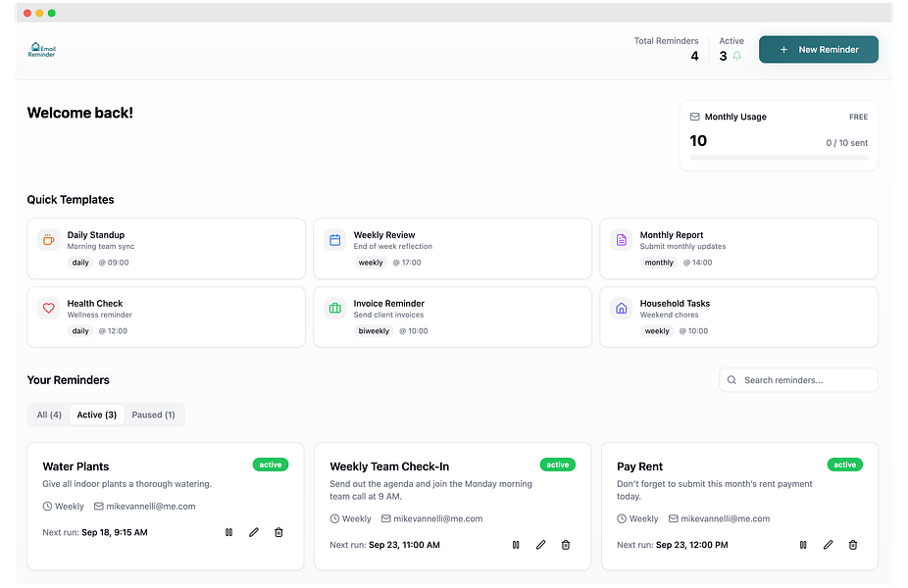The height and width of the screenshot is (588, 908).
Task: Select the Active (3) tab
Action: point(97,415)
